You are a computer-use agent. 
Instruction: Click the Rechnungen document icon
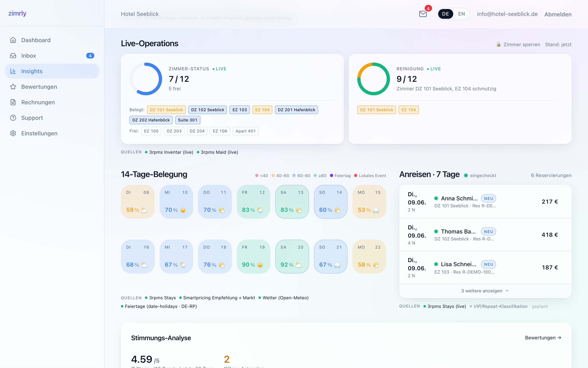(13, 102)
